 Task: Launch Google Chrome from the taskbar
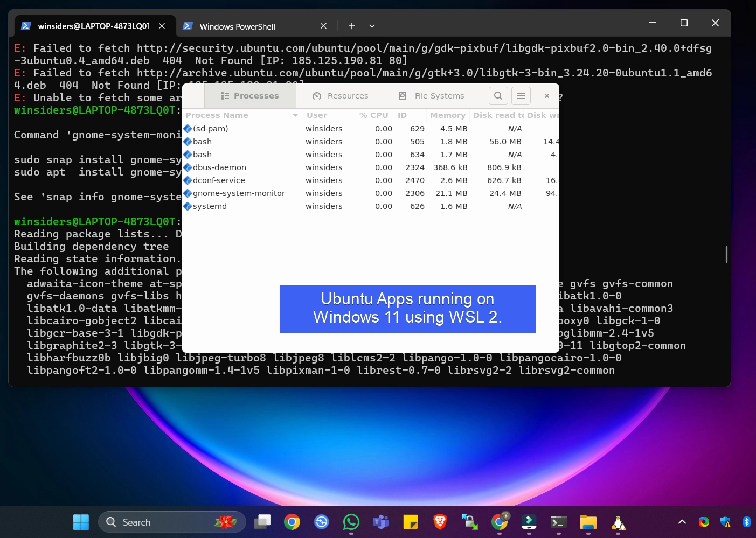(292, 522)
